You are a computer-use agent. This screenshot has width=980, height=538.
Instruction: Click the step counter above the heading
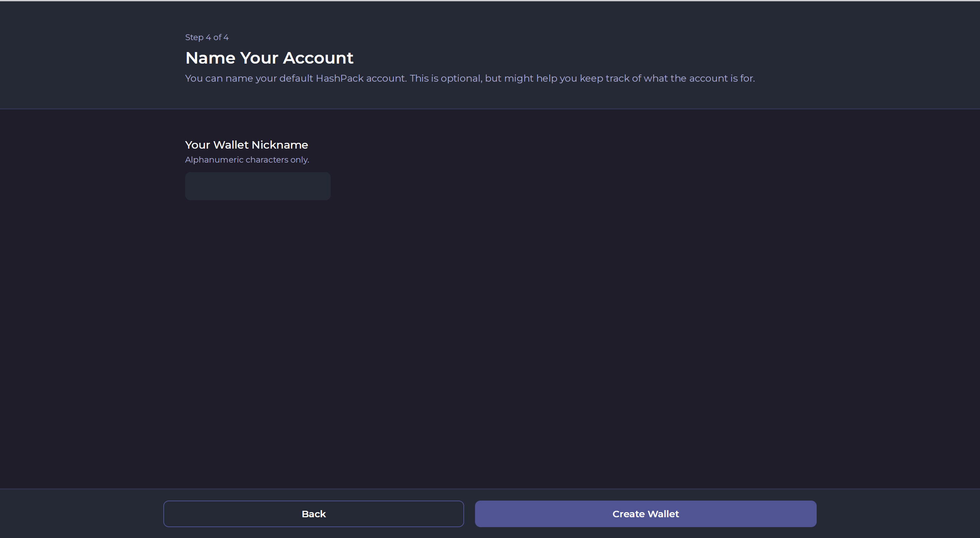point(207,37)
